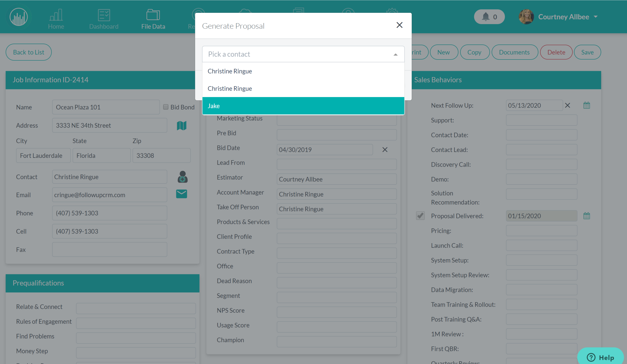Click the empty Fax field
The image size is (627, 364).
(x=110, y=250)
